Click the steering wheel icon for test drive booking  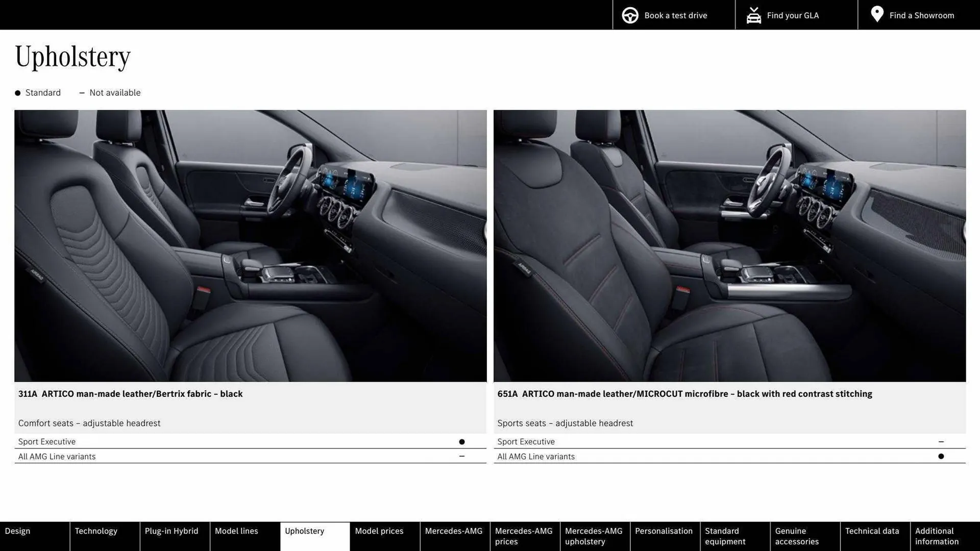pos(630,15)
